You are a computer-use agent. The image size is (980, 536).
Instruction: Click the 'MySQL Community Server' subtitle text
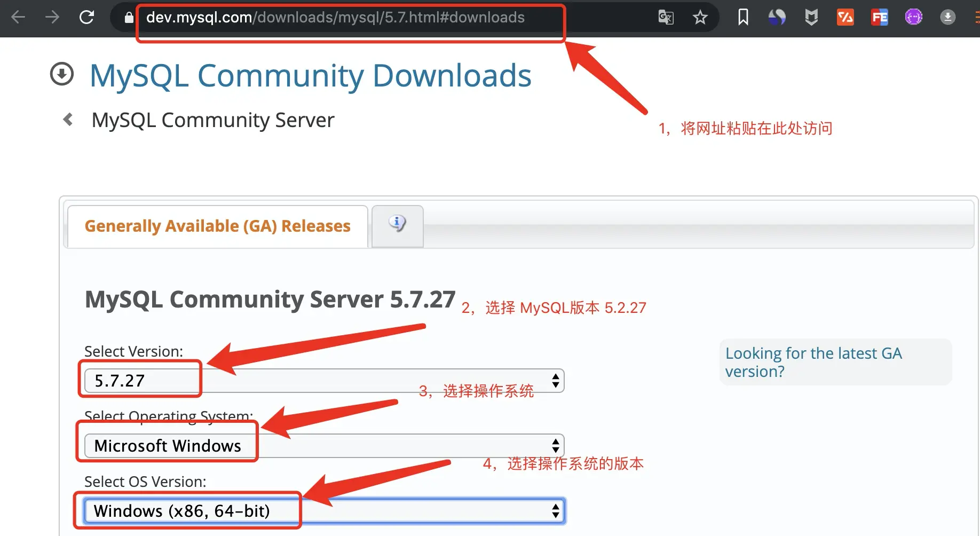(213, 120)
